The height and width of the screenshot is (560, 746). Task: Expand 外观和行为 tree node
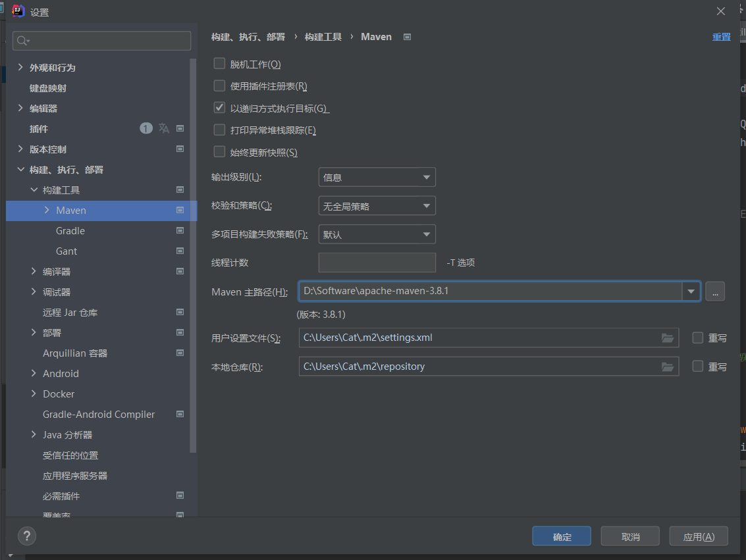(x=20, y=68)
